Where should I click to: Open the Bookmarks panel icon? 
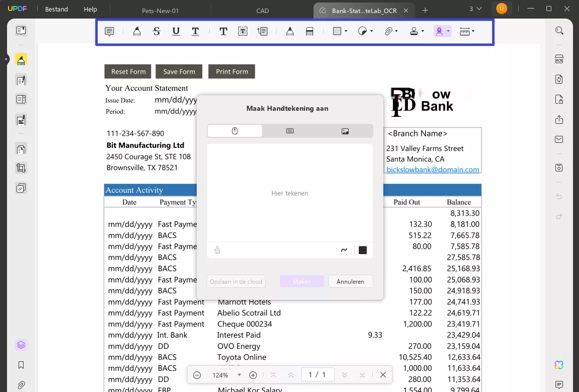tap(21, 365)
